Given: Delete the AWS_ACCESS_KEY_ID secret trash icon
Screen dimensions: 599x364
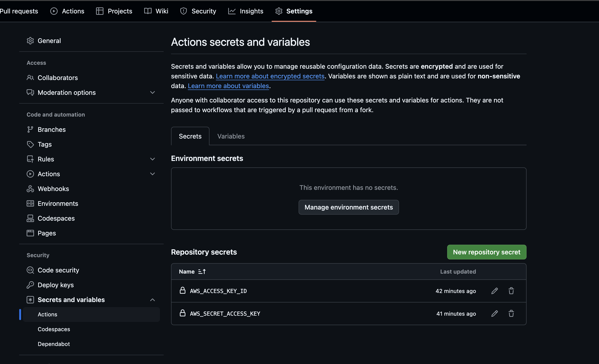Looking at the screenshot, I should click(x=511, y=291).
